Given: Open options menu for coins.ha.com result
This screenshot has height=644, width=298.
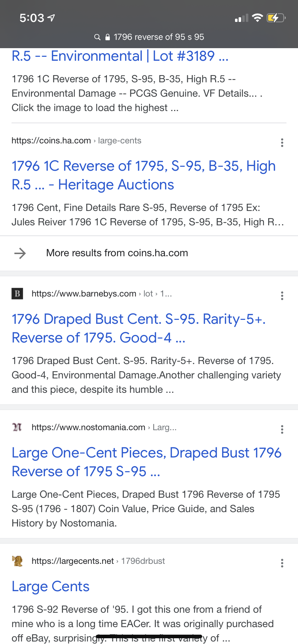Looking at the screenshot, I should (x=282, y=143).
